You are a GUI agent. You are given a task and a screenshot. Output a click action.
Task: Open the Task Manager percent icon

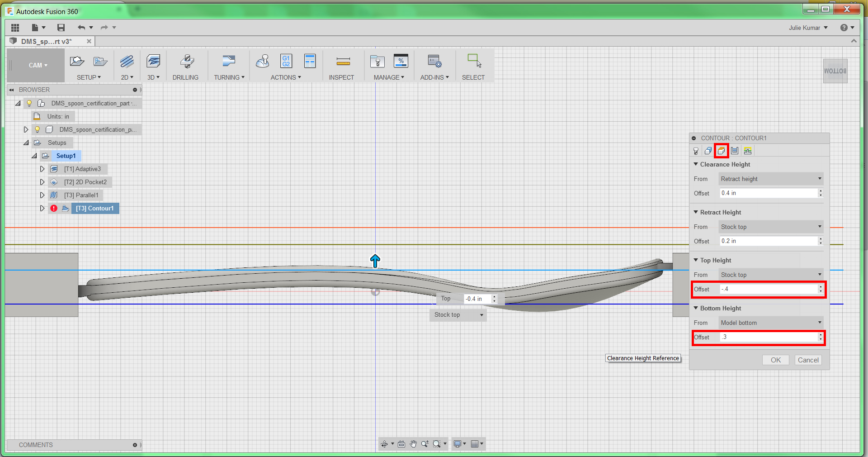[x=401, y=61]
